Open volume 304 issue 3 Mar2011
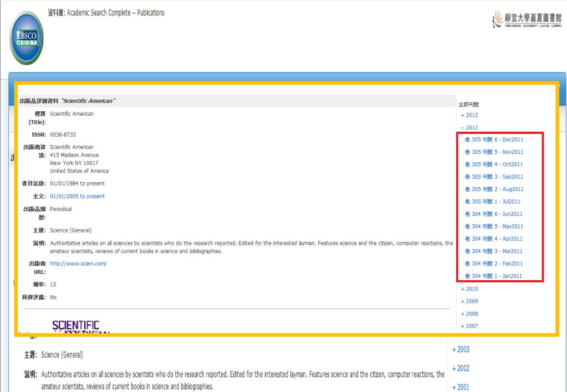Screen dimensions: 567x392 pos(494,251)
